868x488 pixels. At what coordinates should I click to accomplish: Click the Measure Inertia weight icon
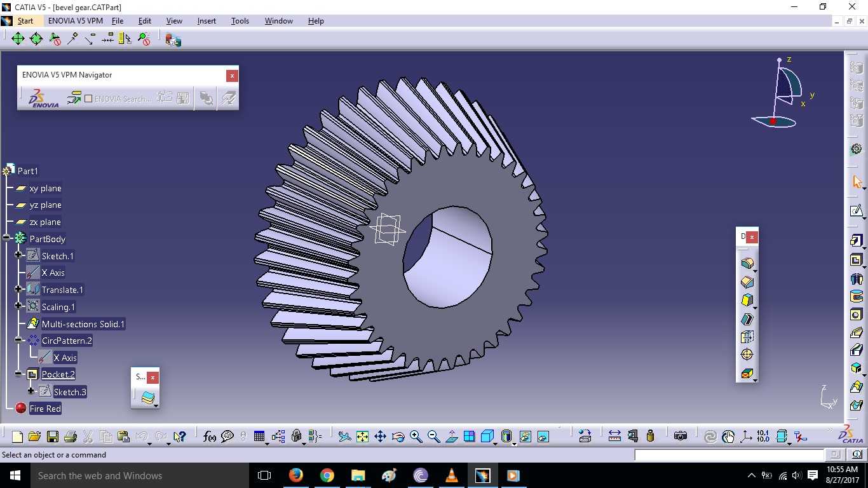click(x=650, y=436)
